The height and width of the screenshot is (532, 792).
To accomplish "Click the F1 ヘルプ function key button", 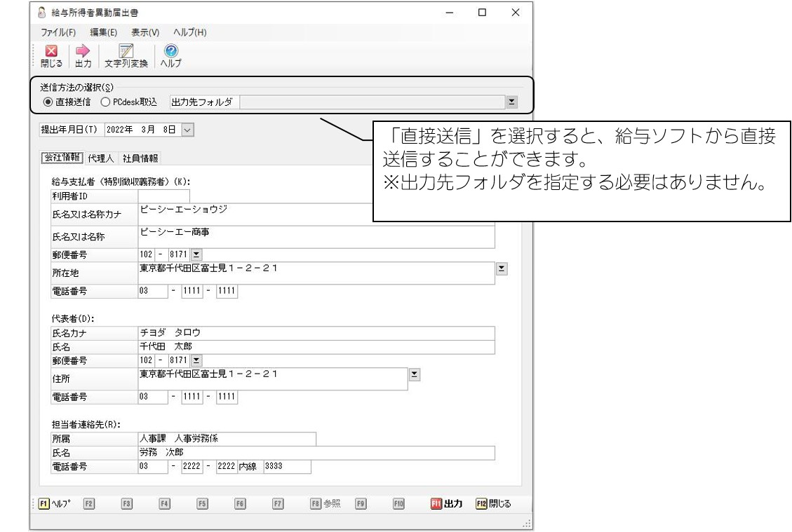I will coord(55,503).
